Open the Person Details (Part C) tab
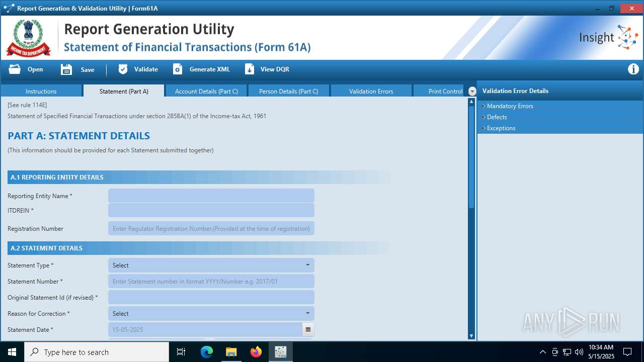644x362 pixels. pyautogui.click(x=289, y=91)
